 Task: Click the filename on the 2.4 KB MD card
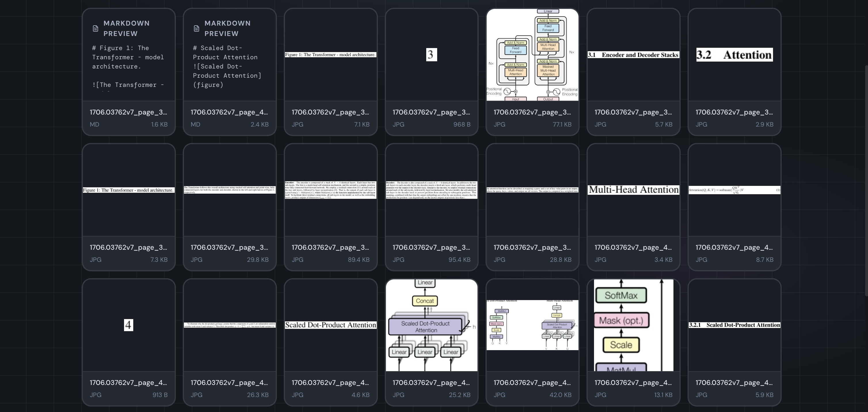[x=229, y=112]
